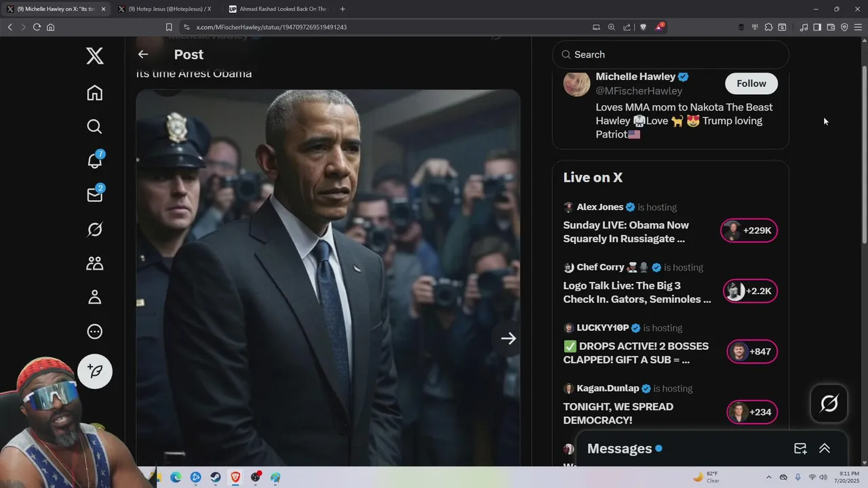The width and height of the screenshot is (868, 488).
Task: Open music note playlist icon
Action: (x=804, y=27)
